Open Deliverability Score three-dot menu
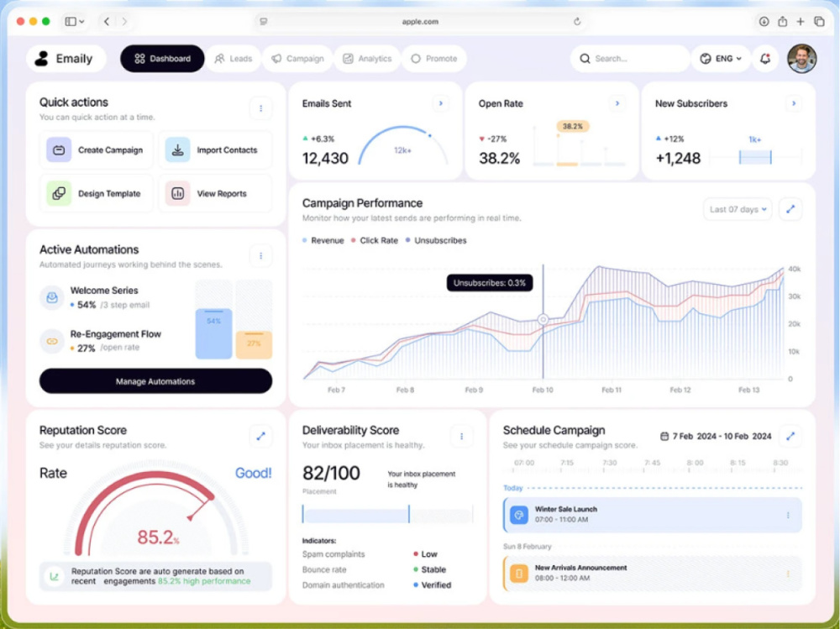The width and height of the screenshot is (840, 629). [x=461, y=436]
